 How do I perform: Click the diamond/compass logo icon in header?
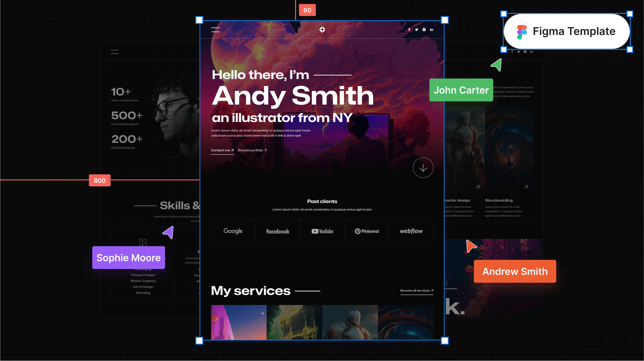322,29
